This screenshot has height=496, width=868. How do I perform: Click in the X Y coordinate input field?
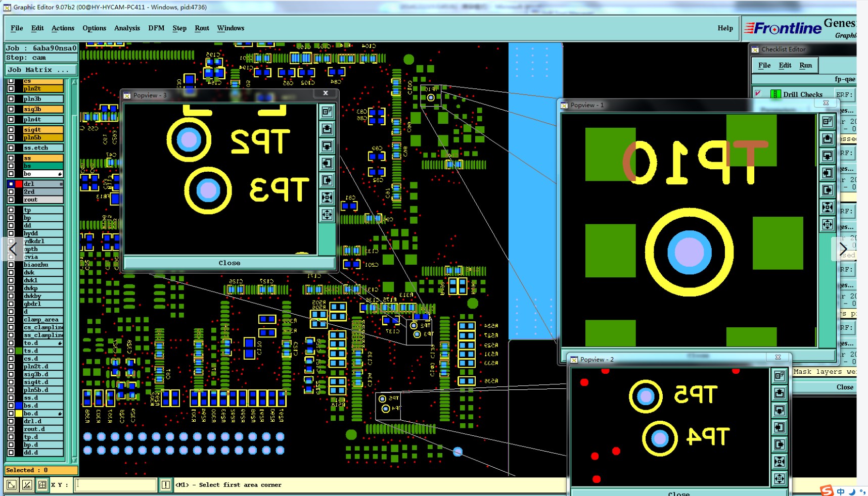tap(116, 485)
